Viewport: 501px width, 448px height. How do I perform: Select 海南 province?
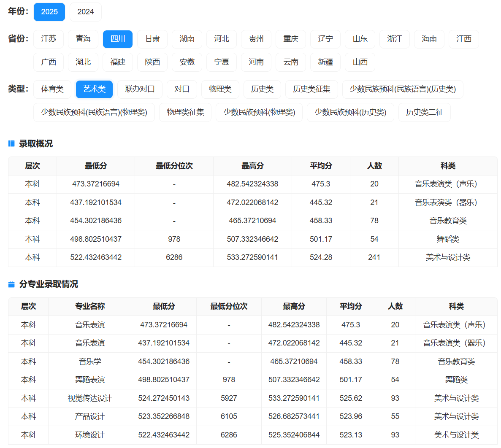coord(429,39)
